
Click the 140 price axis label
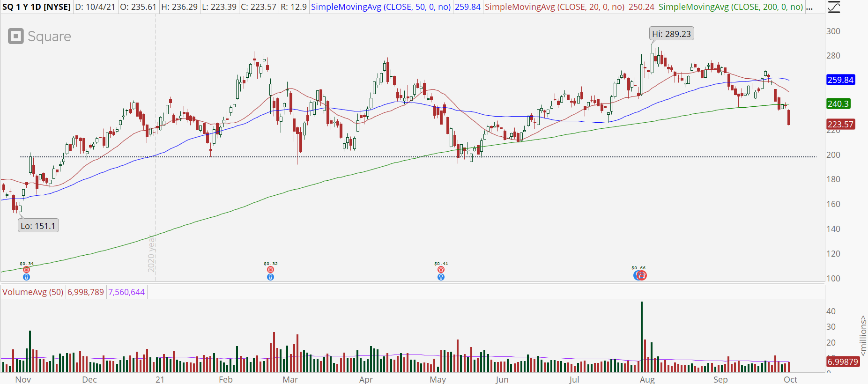pyautogui.click(x=833, y=229)
